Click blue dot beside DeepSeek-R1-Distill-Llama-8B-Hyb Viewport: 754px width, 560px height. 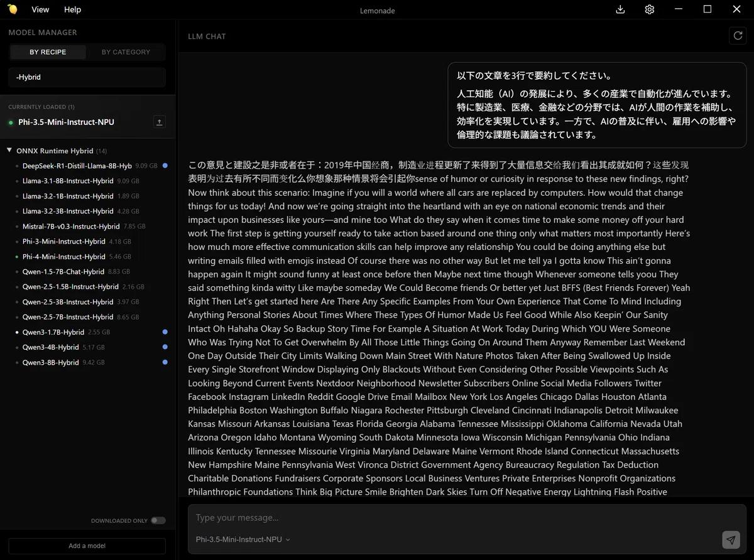(x=165, y=166)
